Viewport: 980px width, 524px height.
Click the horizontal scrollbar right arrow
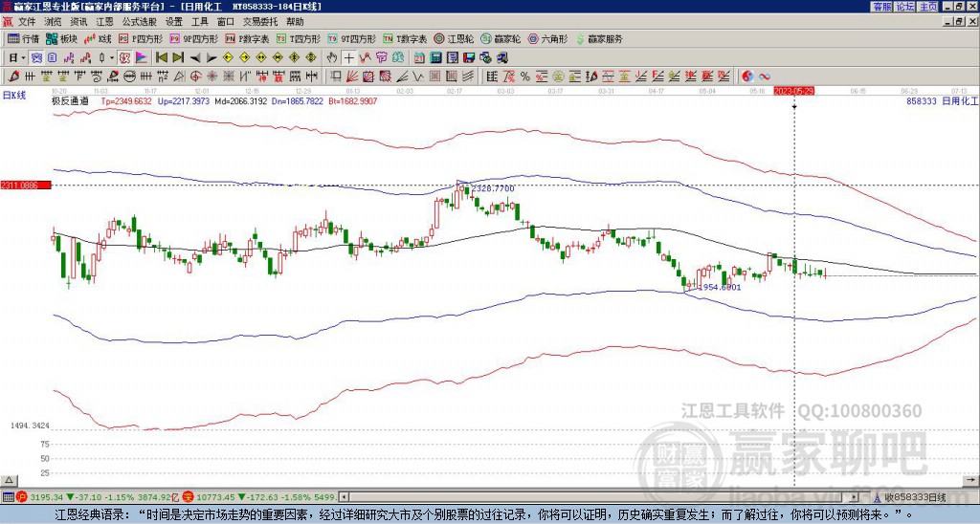click(x=855, y=497)
